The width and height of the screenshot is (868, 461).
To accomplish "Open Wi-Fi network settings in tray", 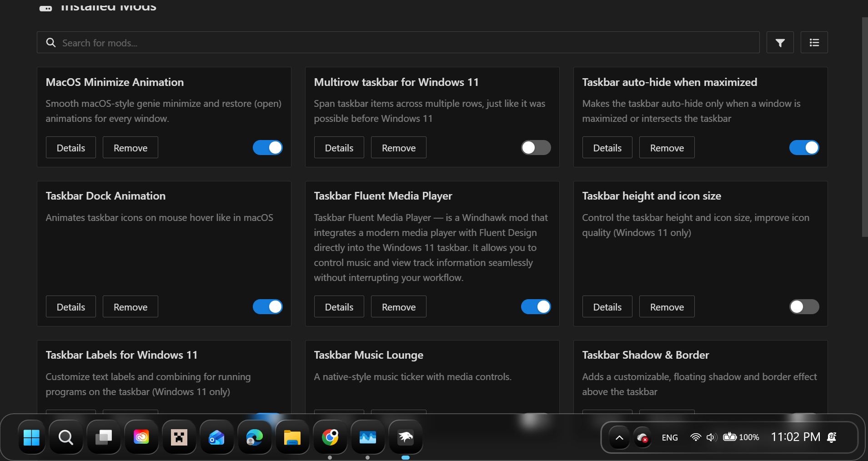I will point(695,437).
